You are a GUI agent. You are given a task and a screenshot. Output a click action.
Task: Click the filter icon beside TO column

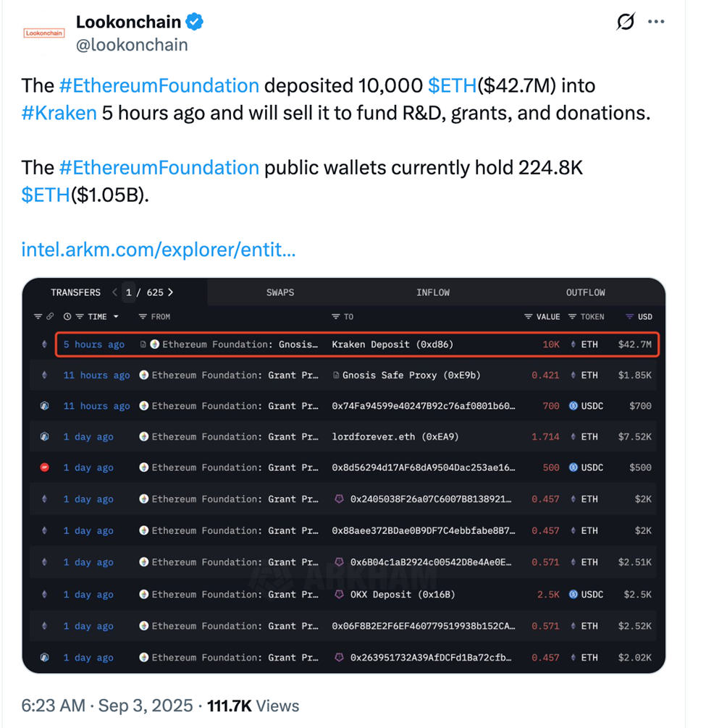pyautogui.click(x=336, y=317)
